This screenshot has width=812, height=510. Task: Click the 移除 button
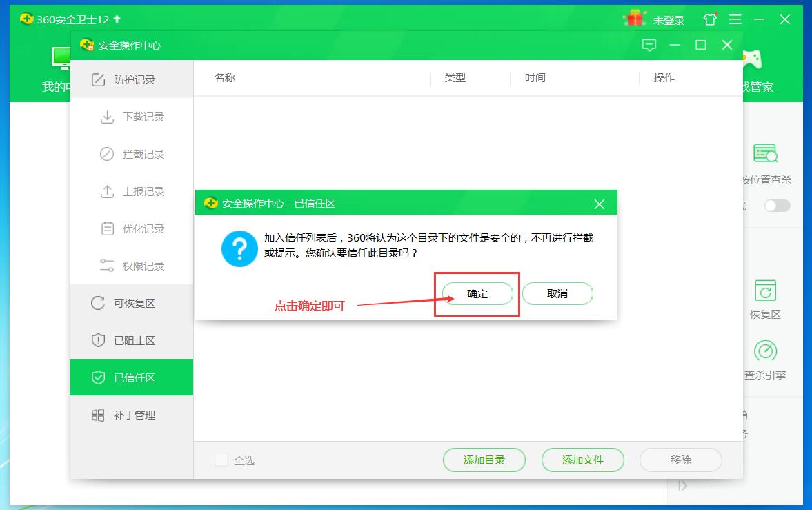(680, 460)
